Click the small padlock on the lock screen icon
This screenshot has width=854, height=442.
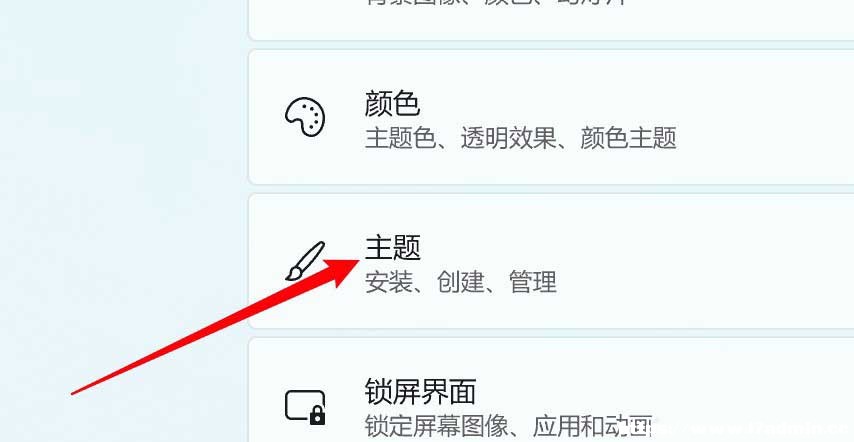317,416
